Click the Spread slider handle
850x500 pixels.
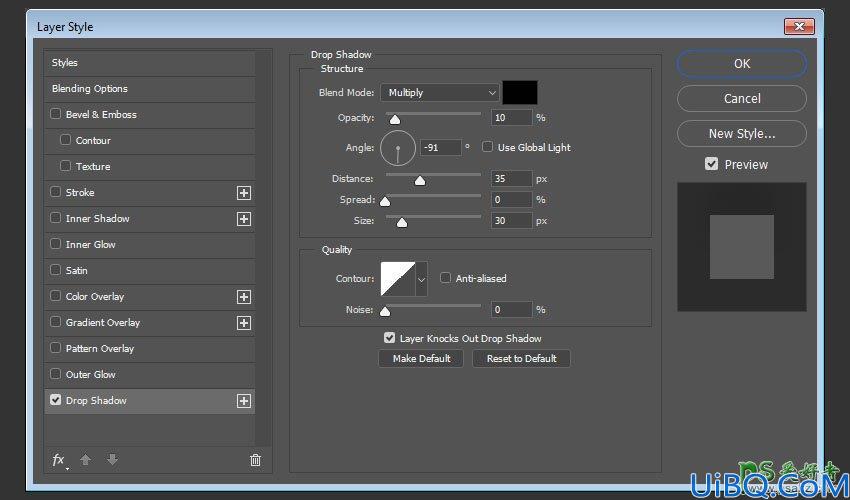pos(385,202)
